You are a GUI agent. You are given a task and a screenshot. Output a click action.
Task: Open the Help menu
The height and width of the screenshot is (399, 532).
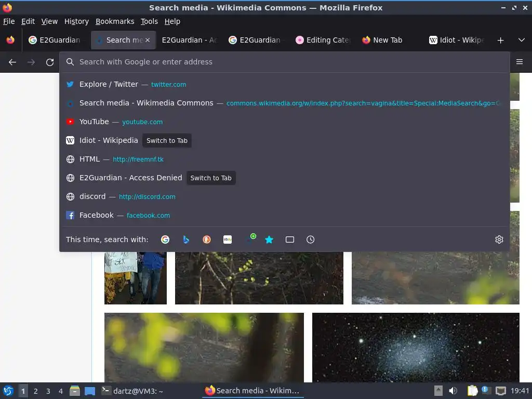pos(172,21)
